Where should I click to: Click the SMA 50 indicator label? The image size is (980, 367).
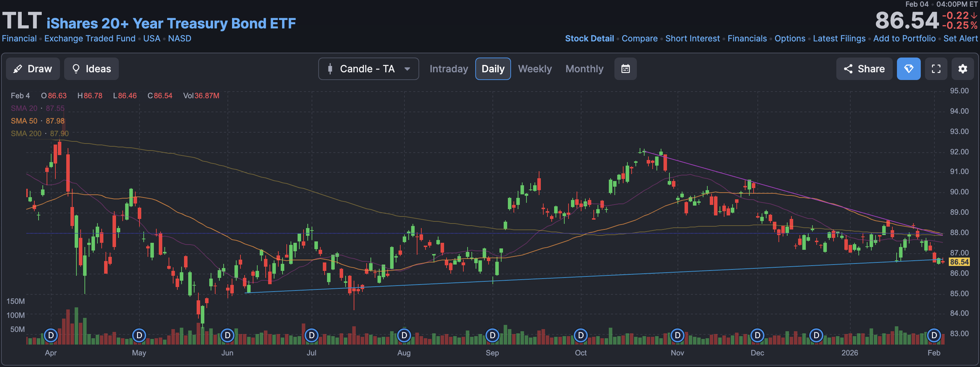click(38, 121)
